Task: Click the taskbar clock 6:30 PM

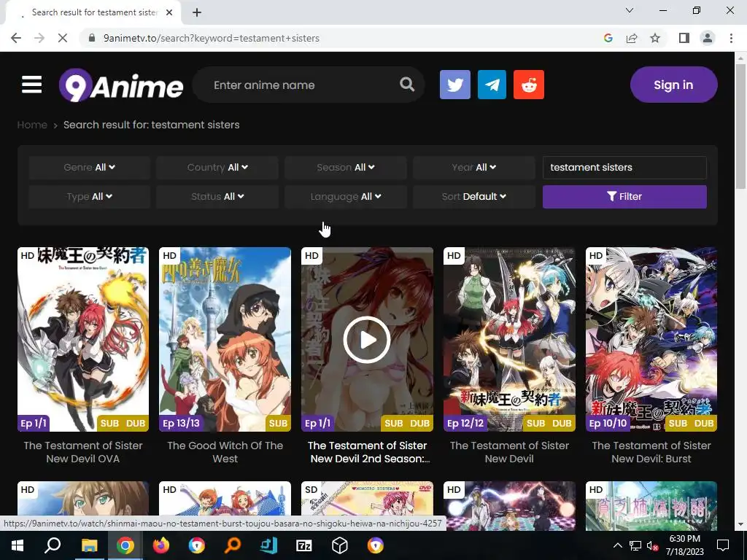Action: (x=684, y=545)
